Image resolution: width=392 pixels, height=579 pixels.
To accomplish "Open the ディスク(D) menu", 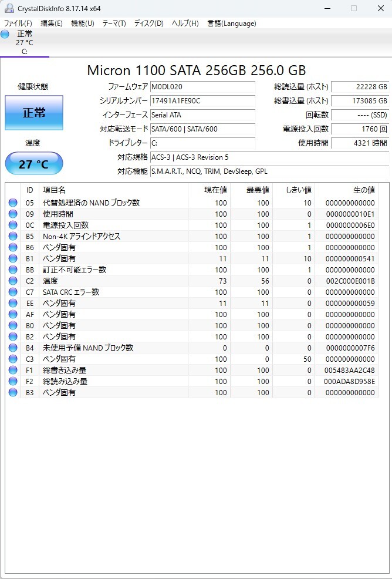I will click(148, 23).
